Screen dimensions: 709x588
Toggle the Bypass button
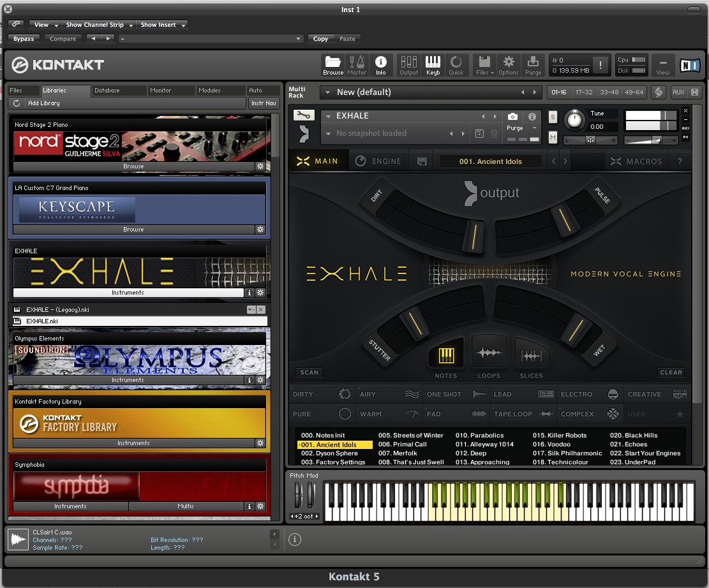(24, 39)
